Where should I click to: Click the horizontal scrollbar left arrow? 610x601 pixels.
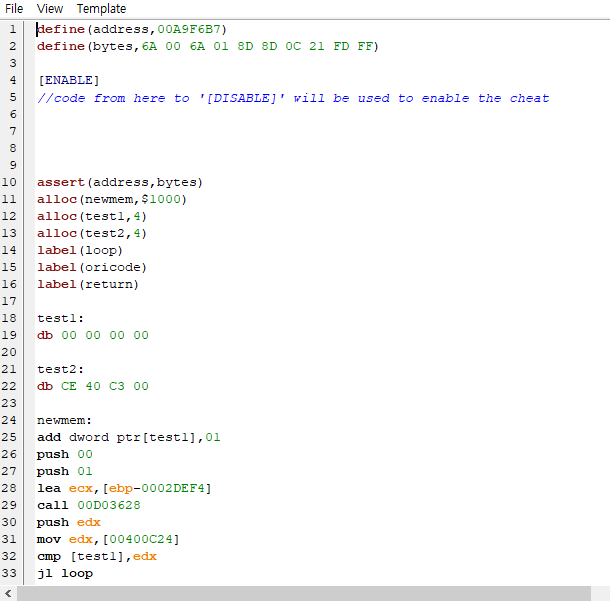point(8,593)
